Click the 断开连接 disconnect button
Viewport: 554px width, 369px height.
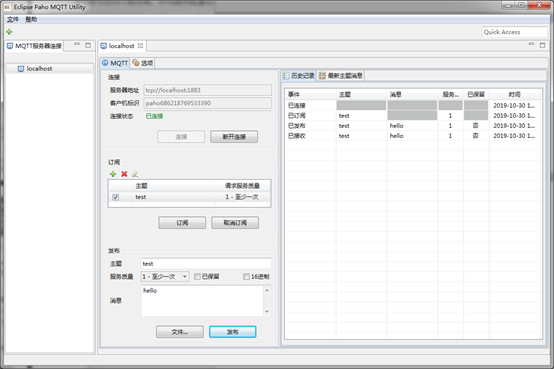click(234, 137)
